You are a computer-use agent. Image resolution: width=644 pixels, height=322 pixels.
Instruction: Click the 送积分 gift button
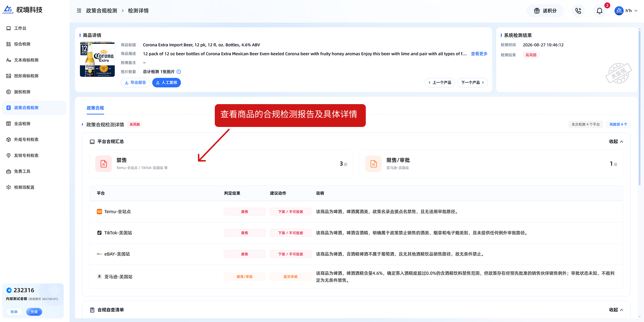(x=545, y=11)
